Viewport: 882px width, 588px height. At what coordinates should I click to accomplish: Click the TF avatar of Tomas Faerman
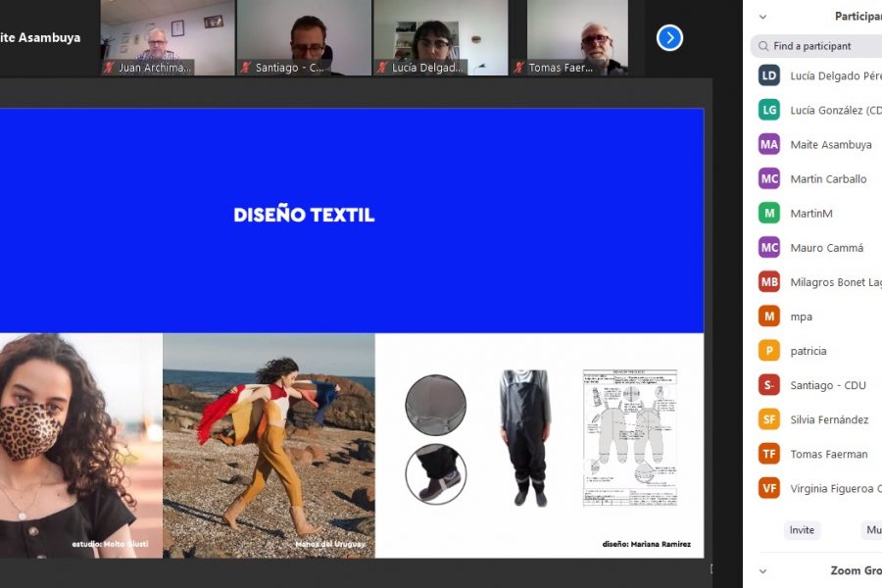point(769,454)
